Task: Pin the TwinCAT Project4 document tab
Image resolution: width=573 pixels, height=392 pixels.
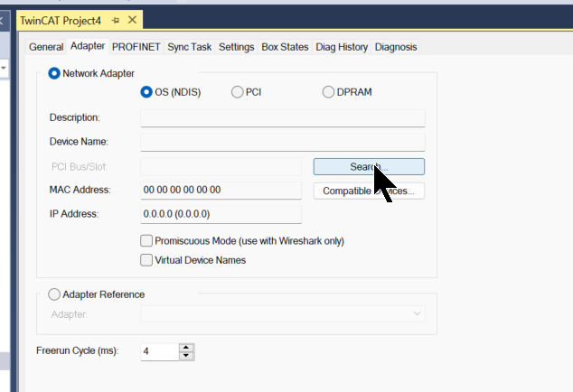Action: click(116, 21)
